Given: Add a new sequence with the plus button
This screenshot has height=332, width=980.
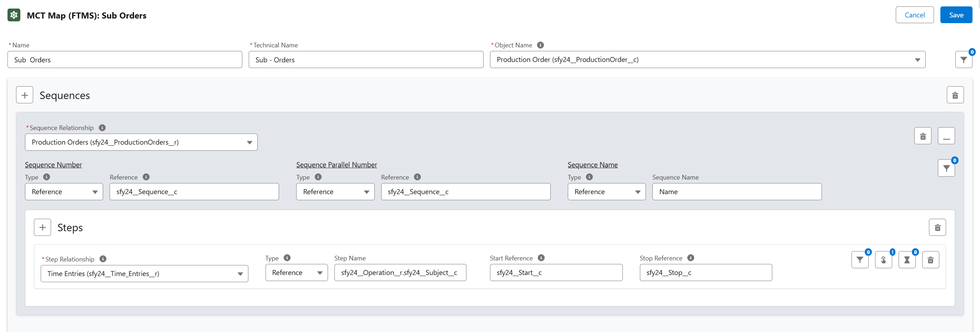Looking at the screenshot, I should pyautogui.click(x=25, y=95).
